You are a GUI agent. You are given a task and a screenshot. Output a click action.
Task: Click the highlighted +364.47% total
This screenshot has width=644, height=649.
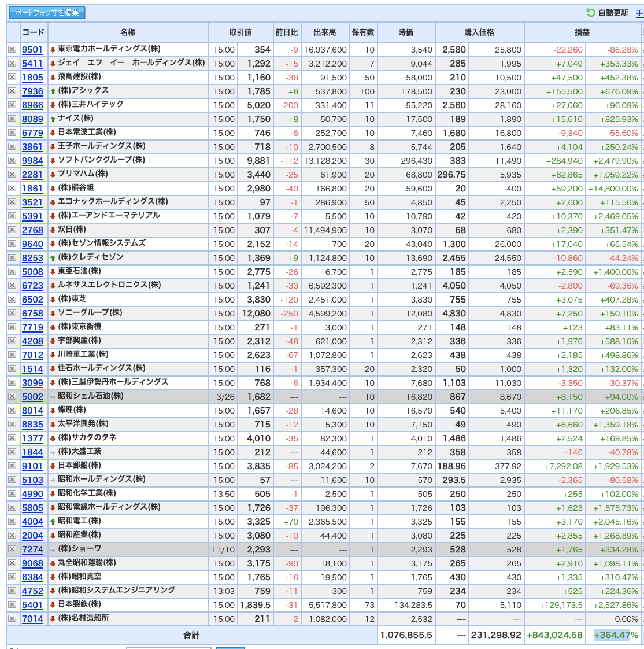(x=616, y=635)
